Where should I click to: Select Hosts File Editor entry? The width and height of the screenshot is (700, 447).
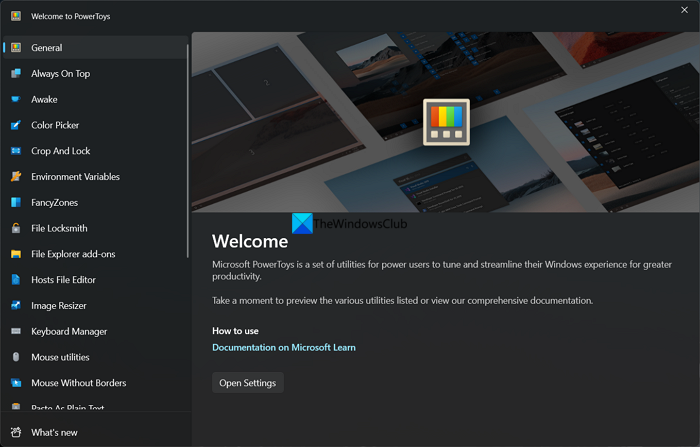[95, 280]
